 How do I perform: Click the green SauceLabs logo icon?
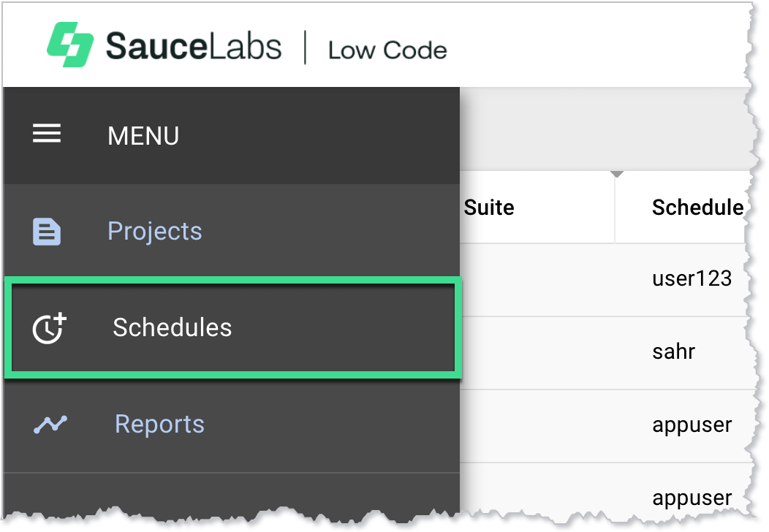click(70, 45)
